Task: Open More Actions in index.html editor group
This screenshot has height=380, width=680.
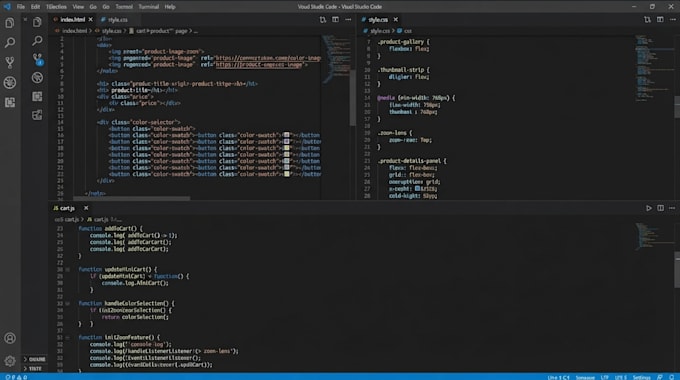Action: [x=348, y=20]
